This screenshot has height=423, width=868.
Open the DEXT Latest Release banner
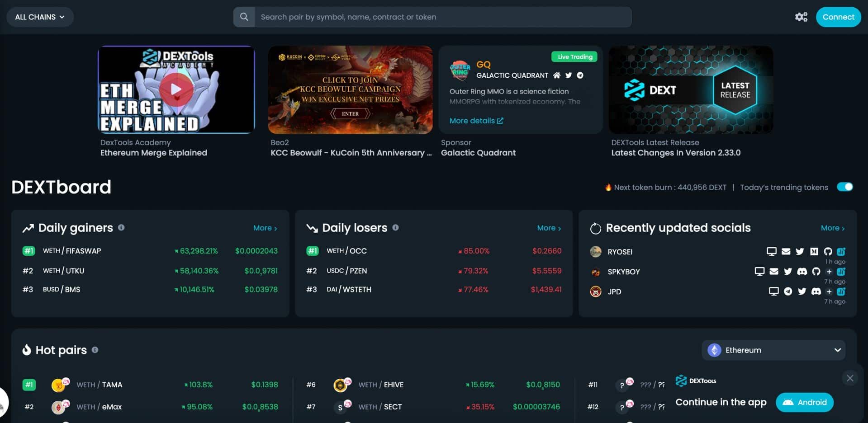(691, 89)
